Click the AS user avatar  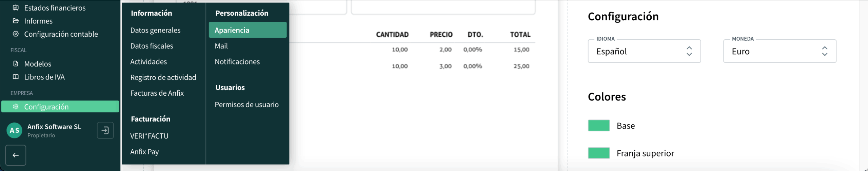pyautogui.click(x=15, y=131)
